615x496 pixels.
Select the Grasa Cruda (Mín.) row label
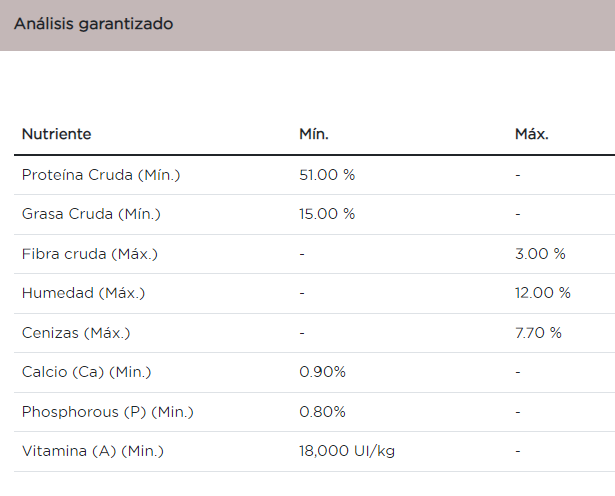91,214
